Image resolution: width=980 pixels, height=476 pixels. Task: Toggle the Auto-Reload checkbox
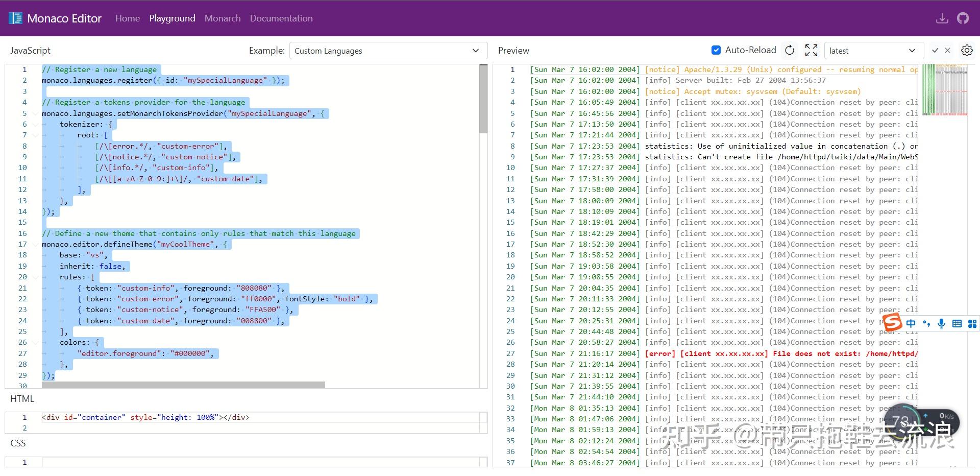coord(716,50)
